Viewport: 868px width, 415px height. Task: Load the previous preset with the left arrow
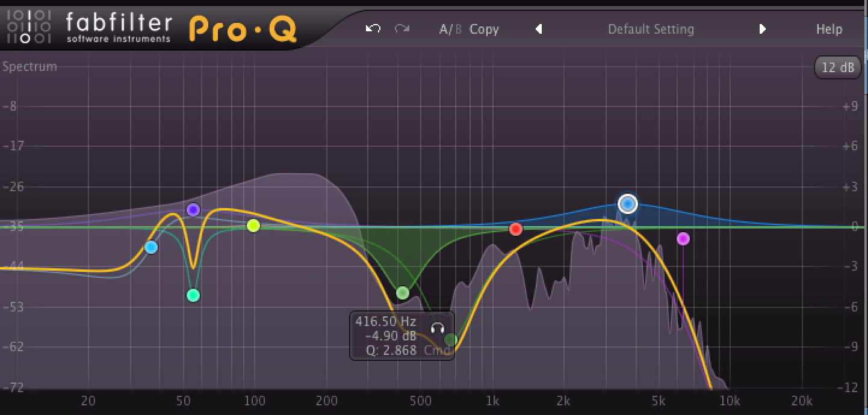pos(539,29)
